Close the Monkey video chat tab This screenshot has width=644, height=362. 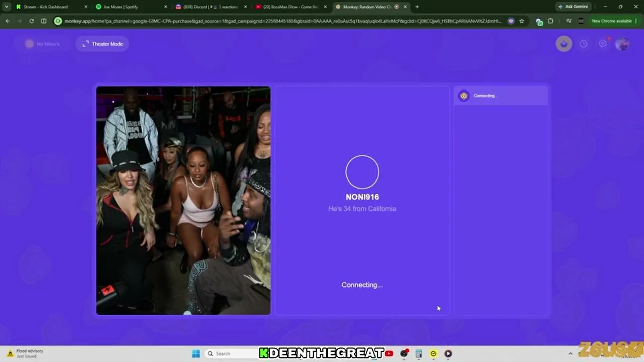(405, 7)
